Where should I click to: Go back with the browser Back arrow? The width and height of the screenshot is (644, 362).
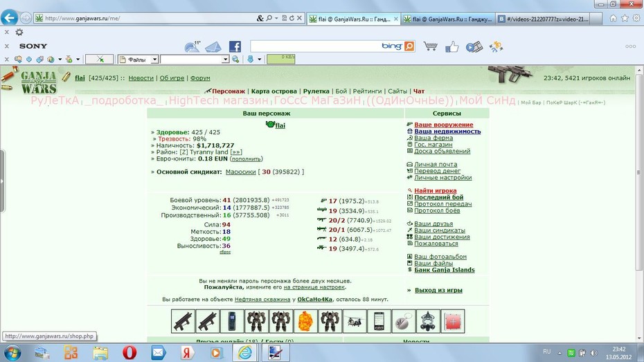click(9, 17)
